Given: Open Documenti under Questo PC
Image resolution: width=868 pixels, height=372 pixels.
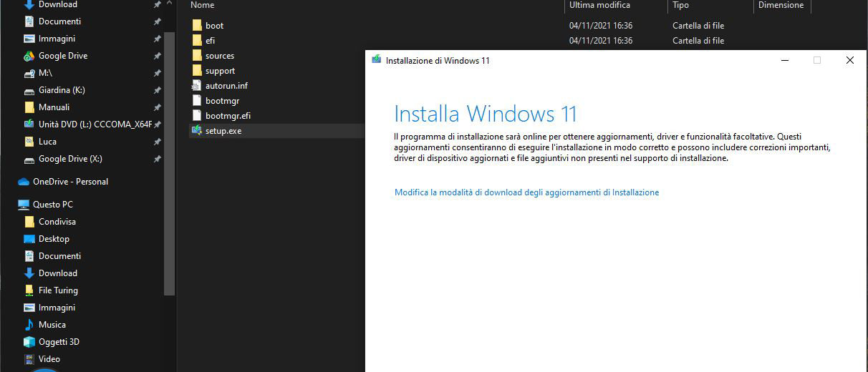Looking at the screenshot, I should (x=59, y=256).
